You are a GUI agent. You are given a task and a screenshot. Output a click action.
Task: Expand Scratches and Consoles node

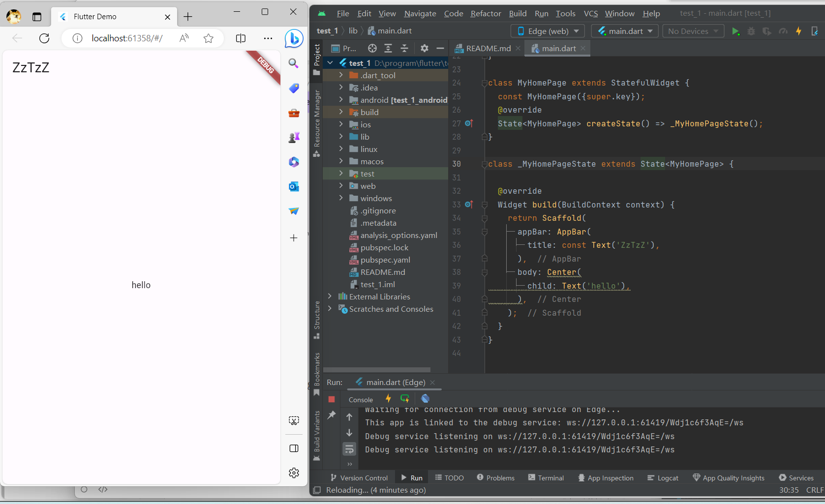click(x=330, y=309)
